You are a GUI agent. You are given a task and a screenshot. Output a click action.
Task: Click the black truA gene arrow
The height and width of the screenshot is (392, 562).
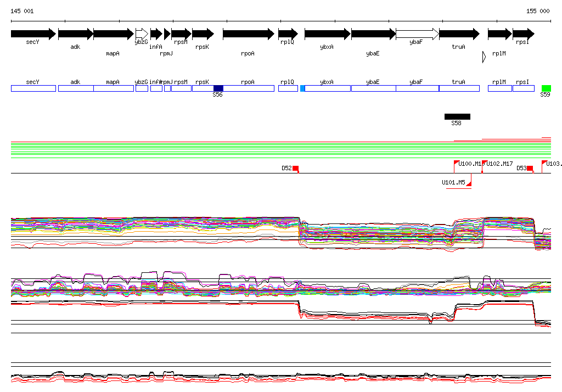[459, 34]
